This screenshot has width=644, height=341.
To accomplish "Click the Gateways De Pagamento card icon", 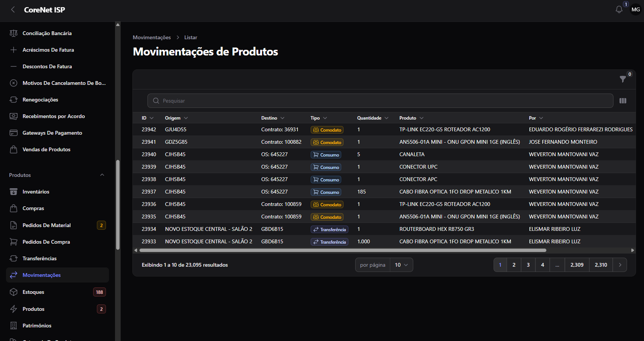I will click(x=14, y=133).
